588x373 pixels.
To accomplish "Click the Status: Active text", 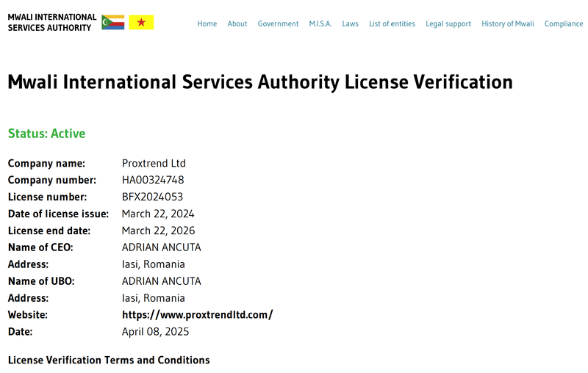I will (x=46, y=134).
